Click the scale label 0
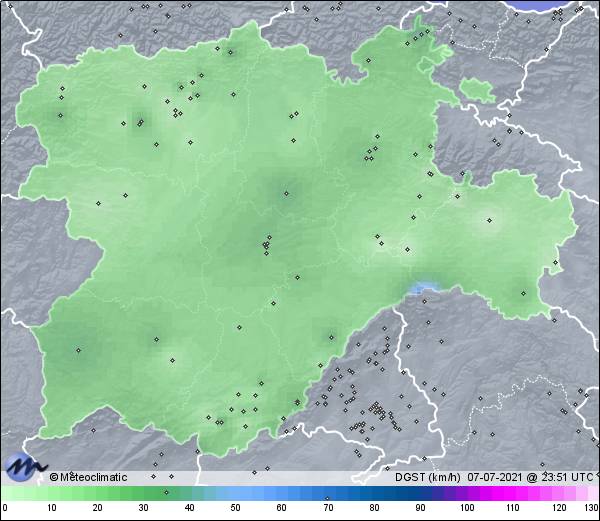Viewport: 600px width, 521px height. [x=5, y=508]
